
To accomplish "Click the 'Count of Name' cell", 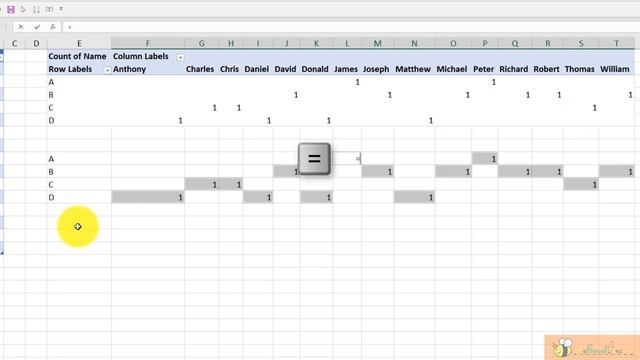I will click(x=77, y=56).
